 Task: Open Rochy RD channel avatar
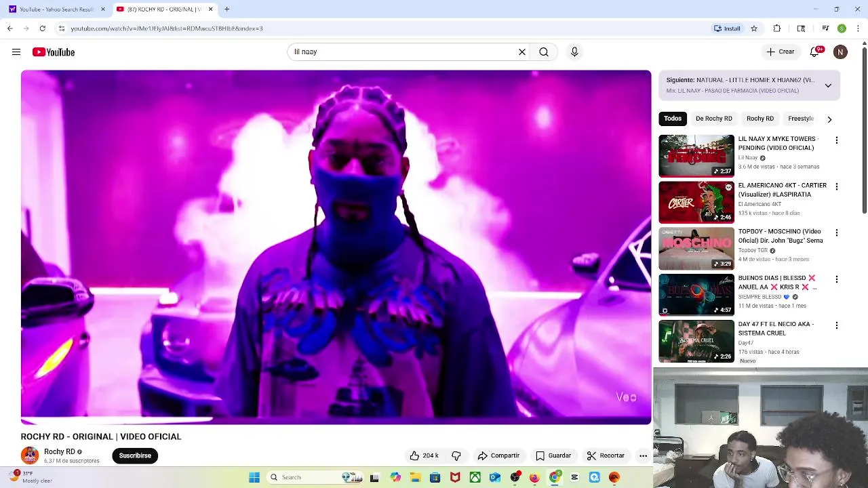coord(30,455)
